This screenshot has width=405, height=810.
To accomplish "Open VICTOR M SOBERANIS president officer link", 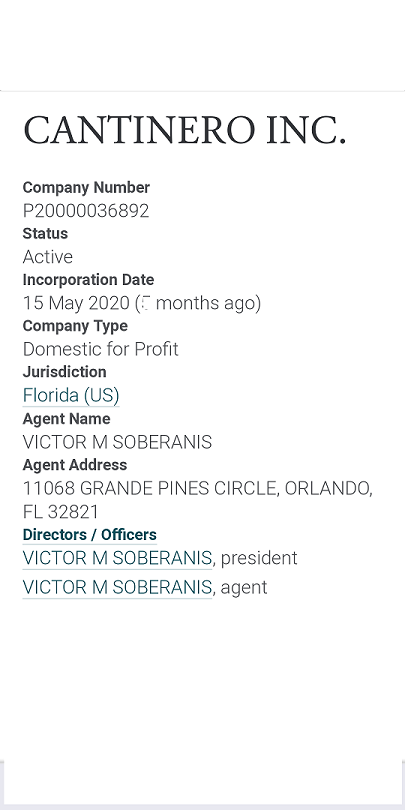I will tap(117, 558).
